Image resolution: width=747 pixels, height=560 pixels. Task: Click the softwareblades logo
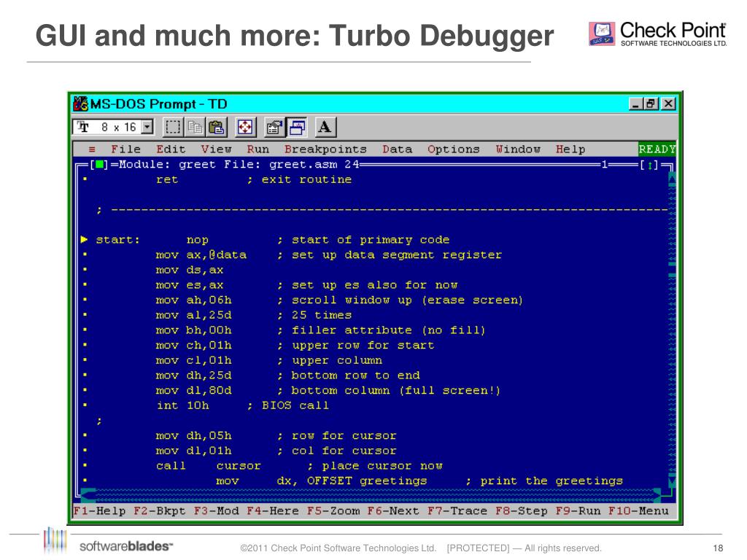(x=108, y=542)
